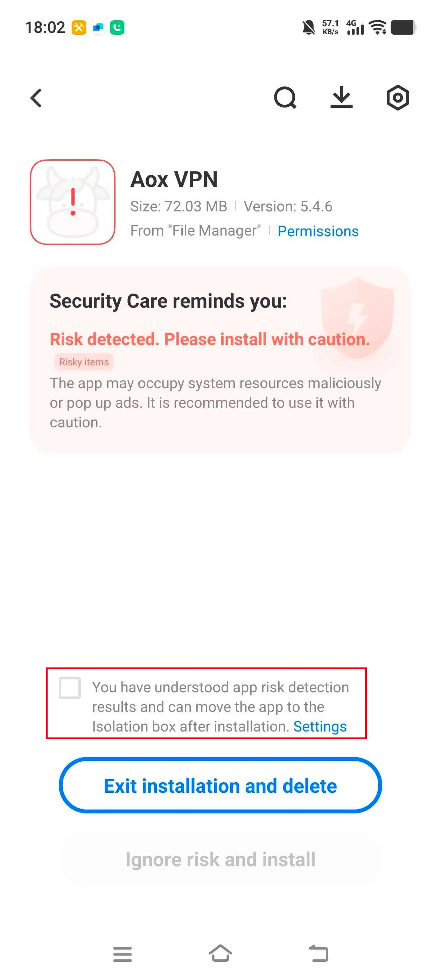Tap the red shield warning graphic
441x980 pixels.
pyautogui.click(x=357, y=318)
